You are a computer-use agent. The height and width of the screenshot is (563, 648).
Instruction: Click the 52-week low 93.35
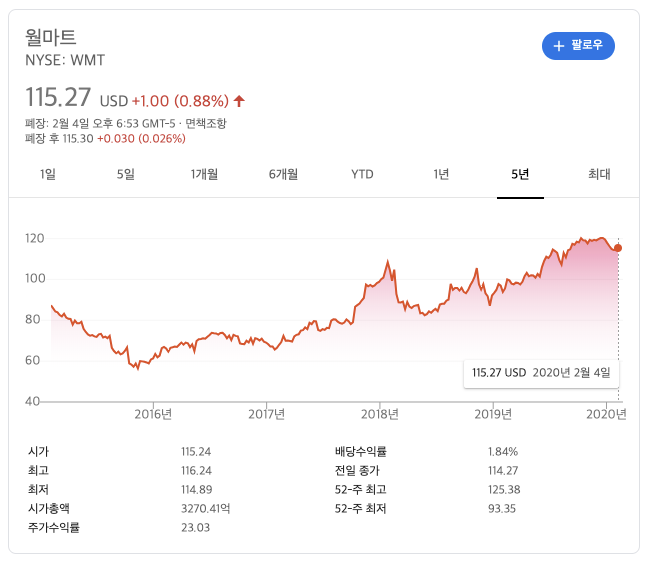tap(502, 509)
